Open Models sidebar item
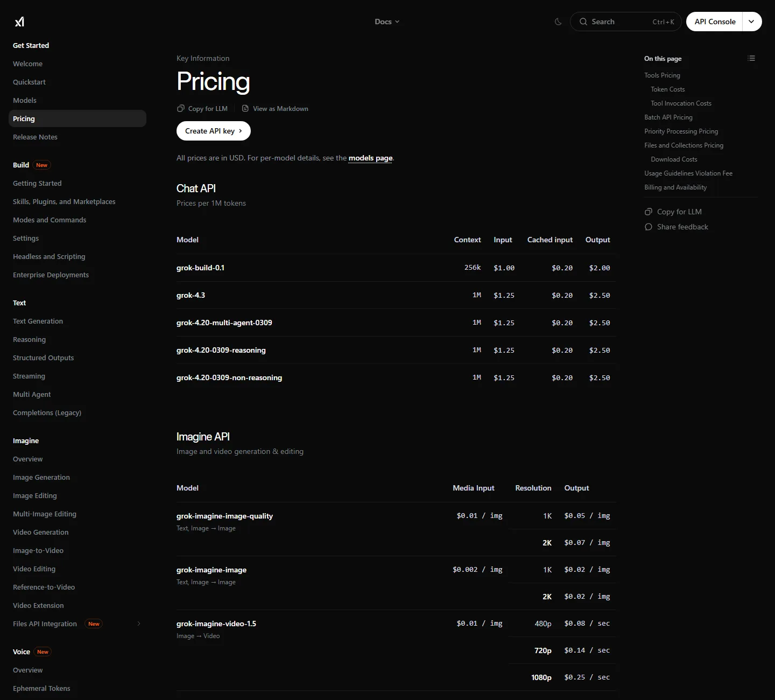This screenshot has width=775, height=700. 25,100
